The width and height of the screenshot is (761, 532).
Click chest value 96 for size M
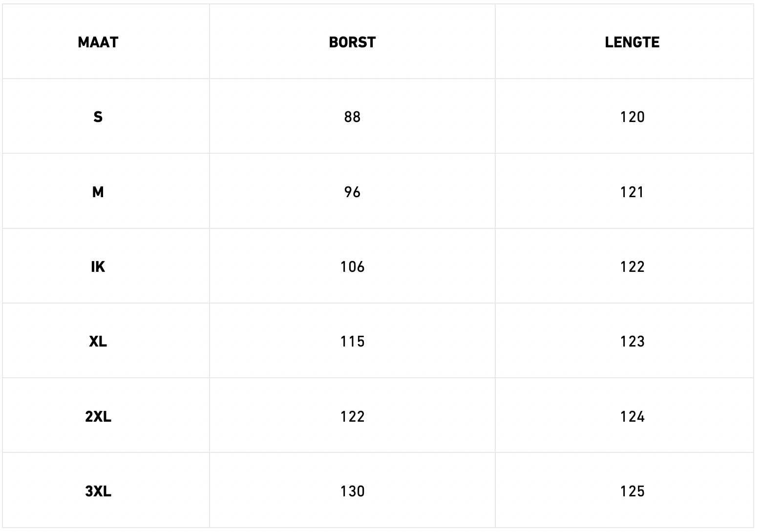click(352, 192)
